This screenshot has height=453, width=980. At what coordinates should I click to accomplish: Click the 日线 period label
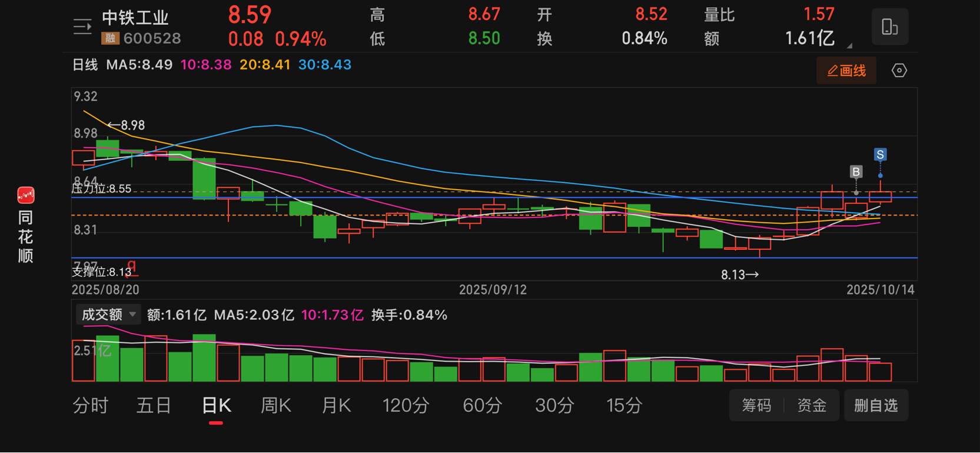click(85, 65)
